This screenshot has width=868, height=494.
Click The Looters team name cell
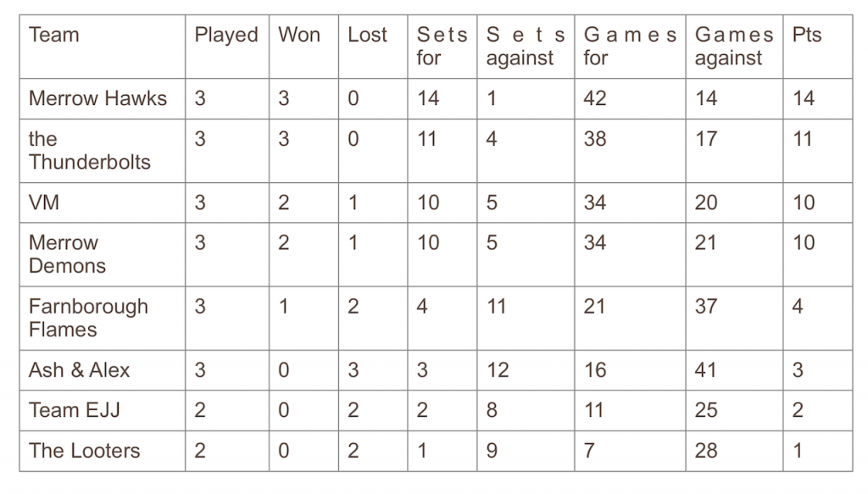85,451
